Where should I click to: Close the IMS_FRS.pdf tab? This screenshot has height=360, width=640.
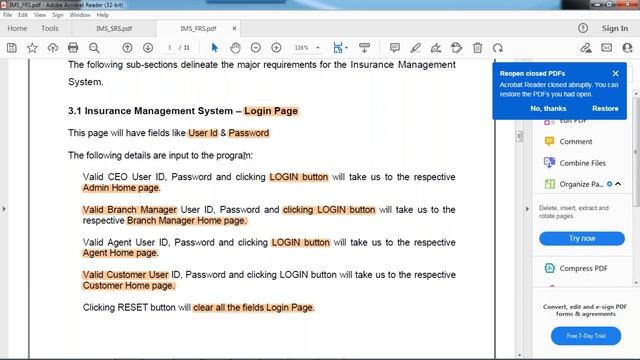[x=234, y=28]
